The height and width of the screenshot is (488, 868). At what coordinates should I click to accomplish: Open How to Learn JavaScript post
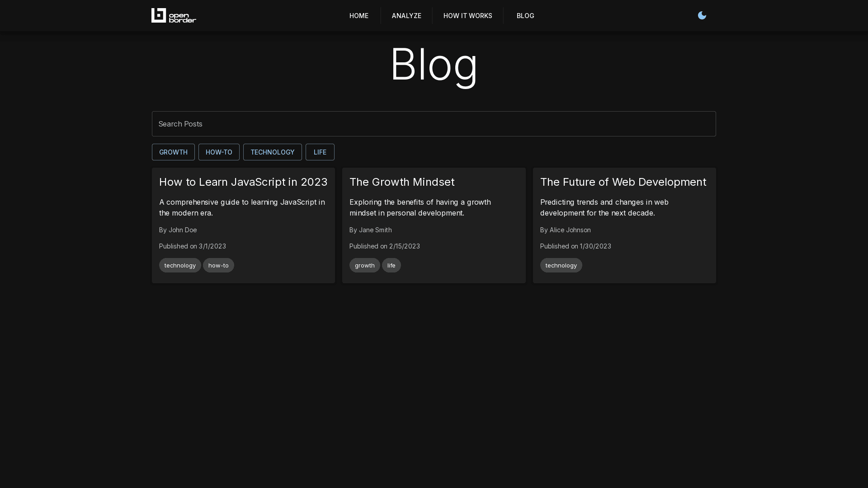pyautogui.click(x=243, y=182)
